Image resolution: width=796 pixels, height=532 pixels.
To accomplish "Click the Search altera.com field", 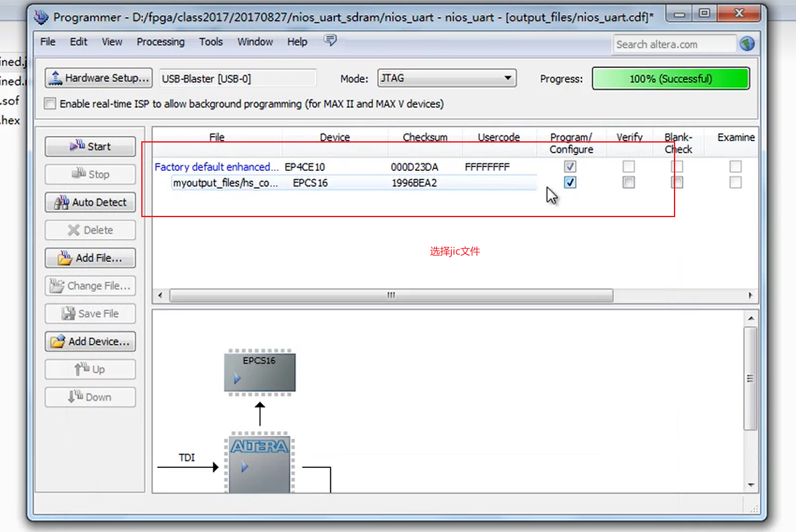I will tap(674, 44).
